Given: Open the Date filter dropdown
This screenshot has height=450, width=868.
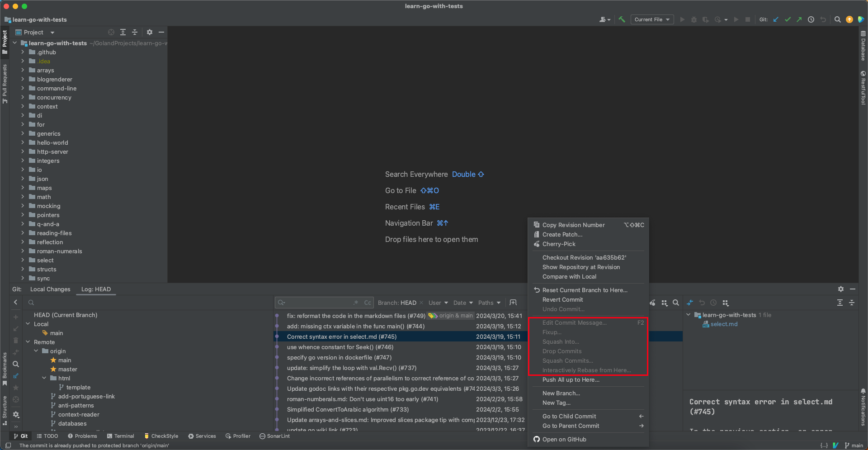Looking at the screenshot, I should tap(463, 303).
